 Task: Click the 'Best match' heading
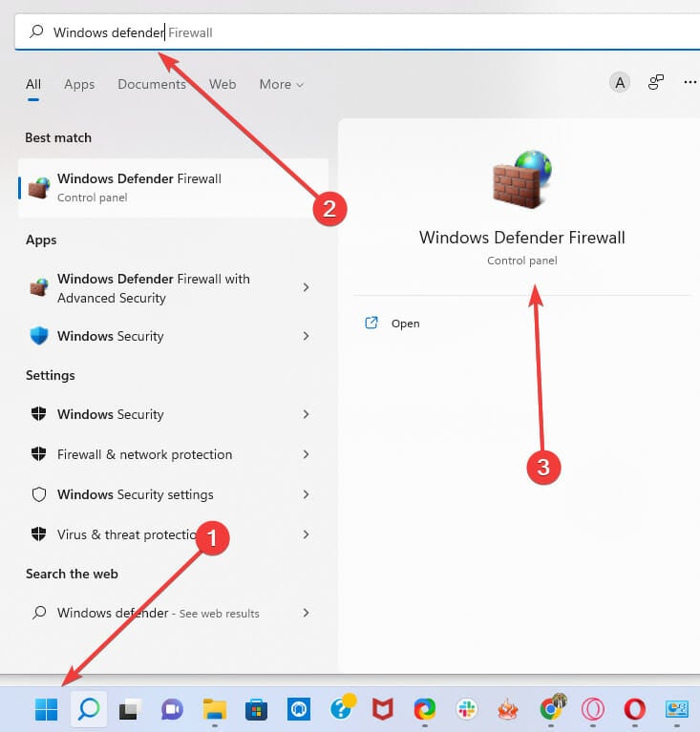pos(58,137)
